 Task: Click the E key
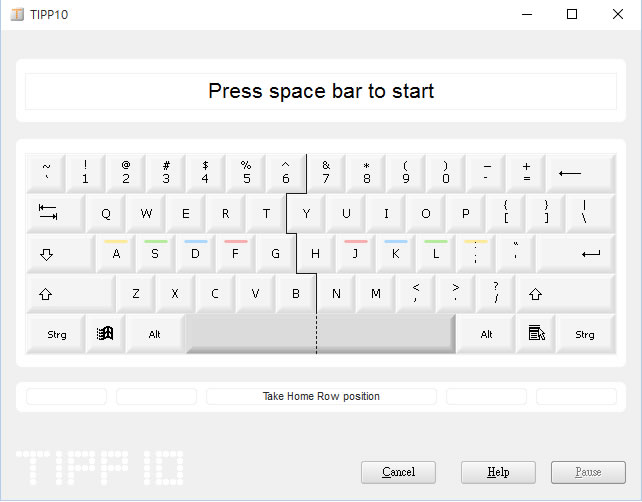[185, 213]
